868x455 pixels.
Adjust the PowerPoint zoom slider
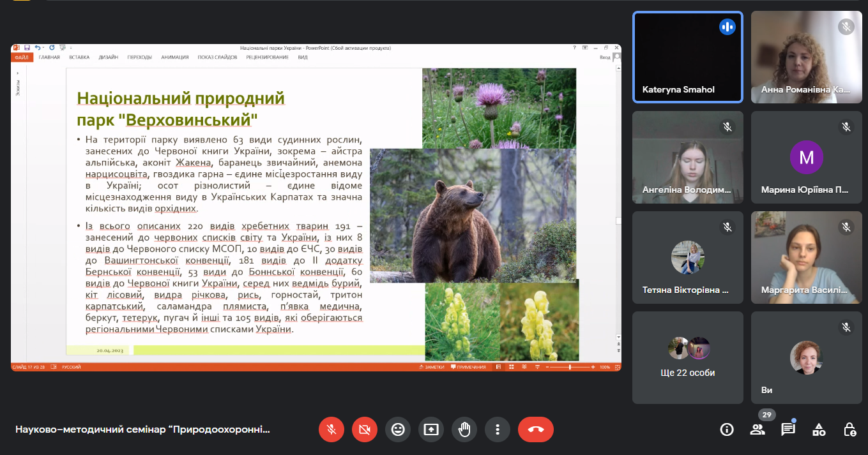tap(570, 367)
